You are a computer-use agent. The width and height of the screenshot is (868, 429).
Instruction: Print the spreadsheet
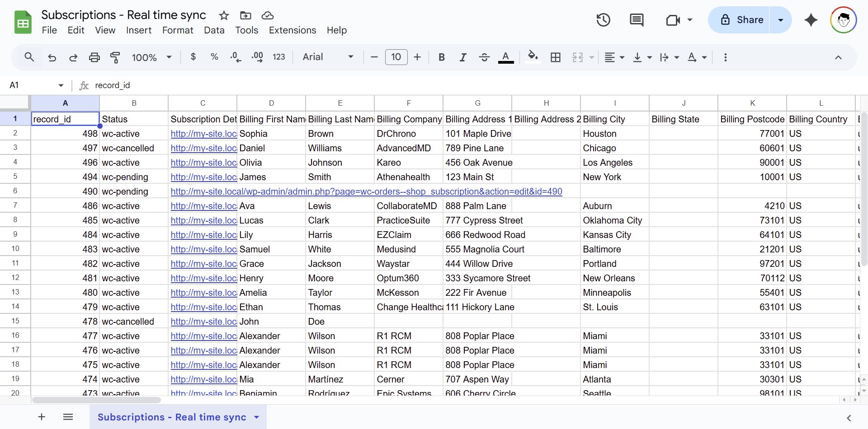tap(94, 57)
